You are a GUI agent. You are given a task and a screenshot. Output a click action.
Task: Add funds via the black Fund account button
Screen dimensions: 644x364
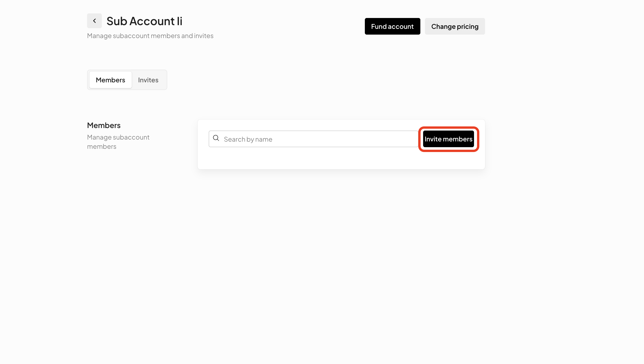[x=392, y=26]
